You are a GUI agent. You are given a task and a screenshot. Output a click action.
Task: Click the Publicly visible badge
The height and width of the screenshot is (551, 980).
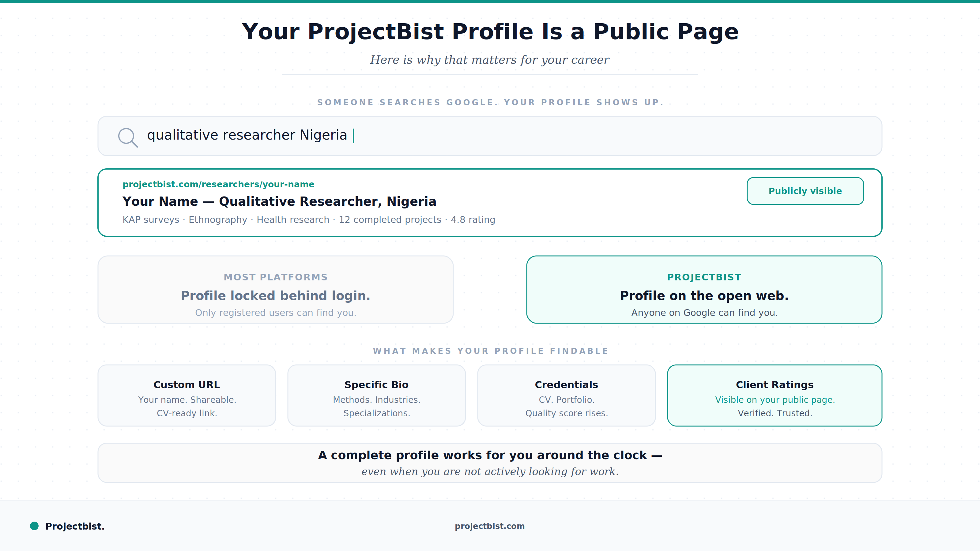(805, 191)
